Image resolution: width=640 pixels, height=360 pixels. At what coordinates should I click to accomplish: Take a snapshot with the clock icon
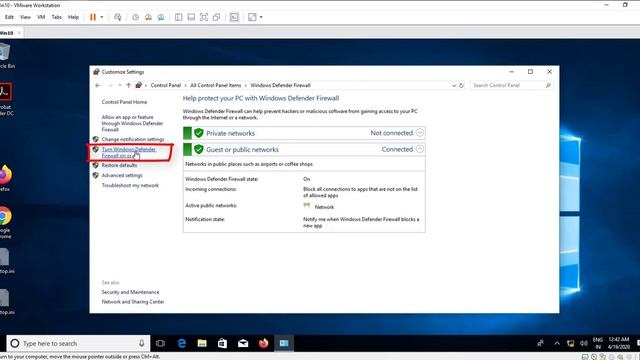click(x=136, y=17)
